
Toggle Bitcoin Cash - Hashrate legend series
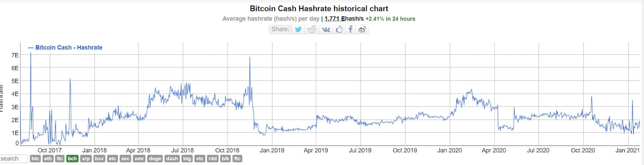pos(65,47)
